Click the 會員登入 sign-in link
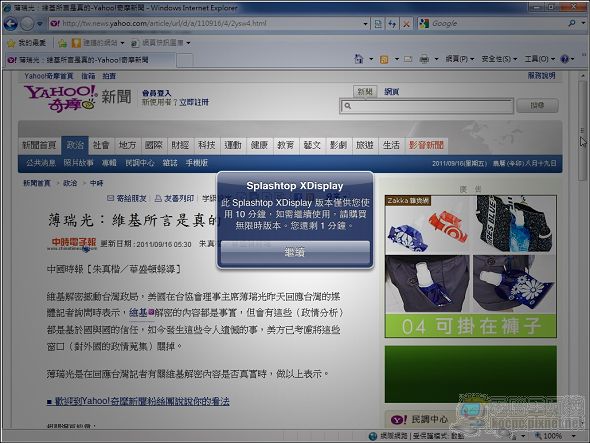This screenshot has height=443, width=590. tap(156, 93)
